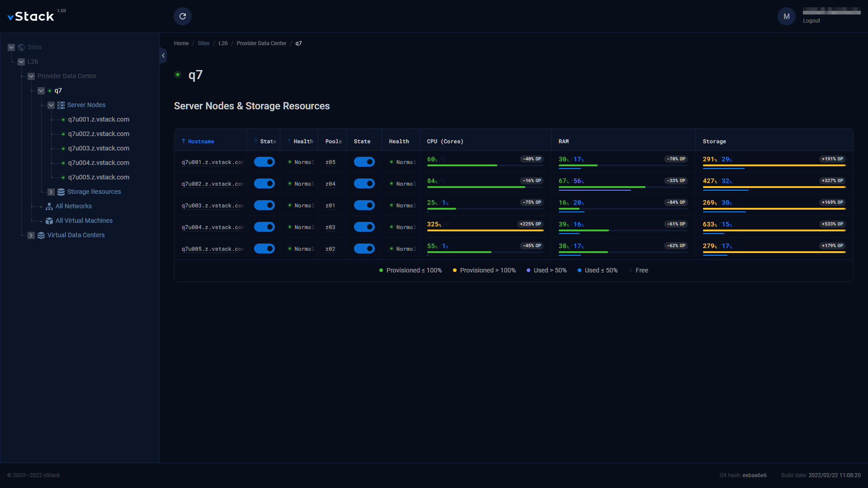The image size is (868, 488).
Task: Collapse the Sites tree node
Action: (x=11, y=47)
